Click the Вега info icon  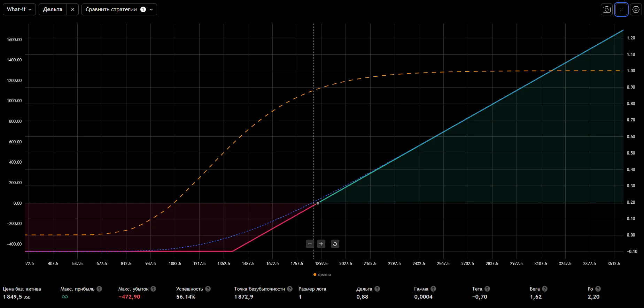point(545,289)
